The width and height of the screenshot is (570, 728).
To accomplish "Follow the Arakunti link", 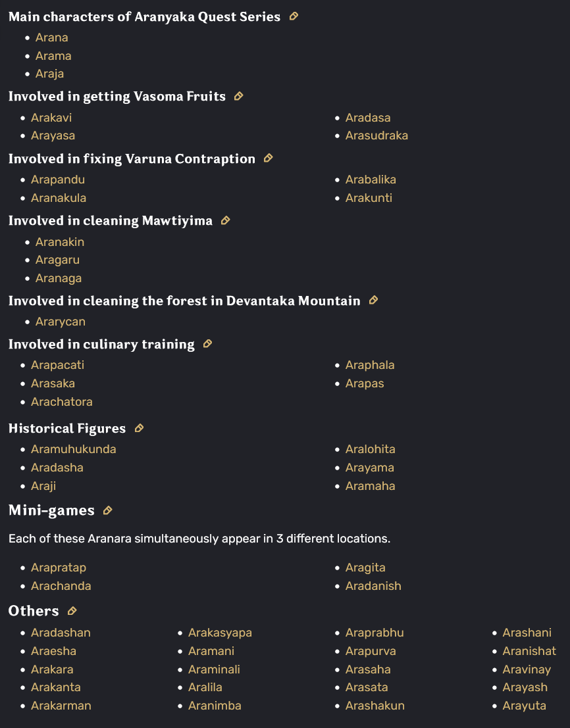I will point(369,198).
